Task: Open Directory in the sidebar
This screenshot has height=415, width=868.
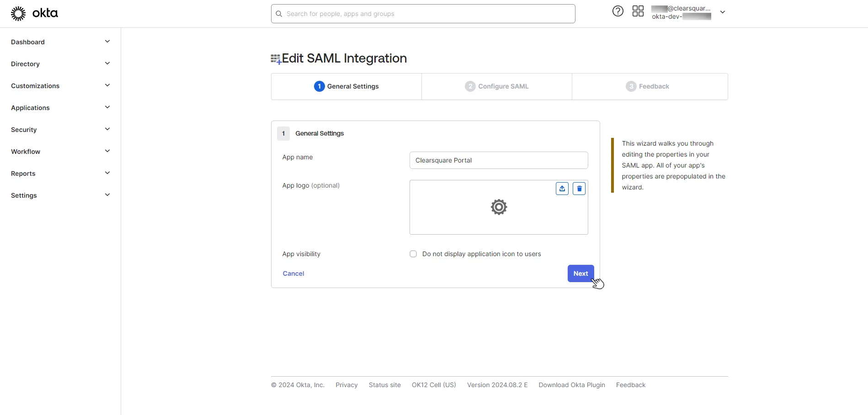Action: point(25,64)
